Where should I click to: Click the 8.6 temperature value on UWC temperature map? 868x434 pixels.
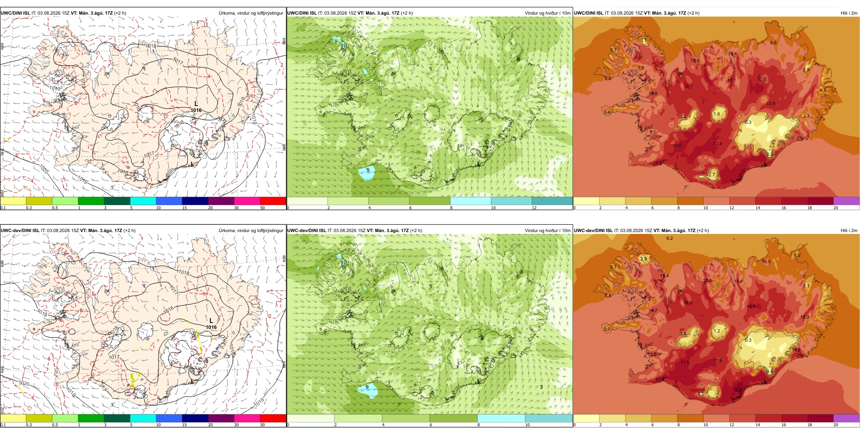click(x=773, y=43)
